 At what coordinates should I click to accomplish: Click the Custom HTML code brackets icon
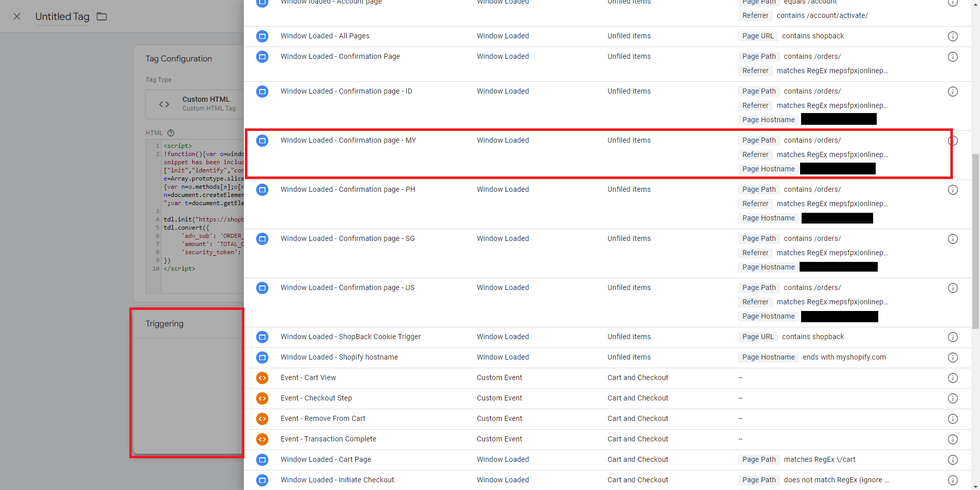[x=164, y=104]
